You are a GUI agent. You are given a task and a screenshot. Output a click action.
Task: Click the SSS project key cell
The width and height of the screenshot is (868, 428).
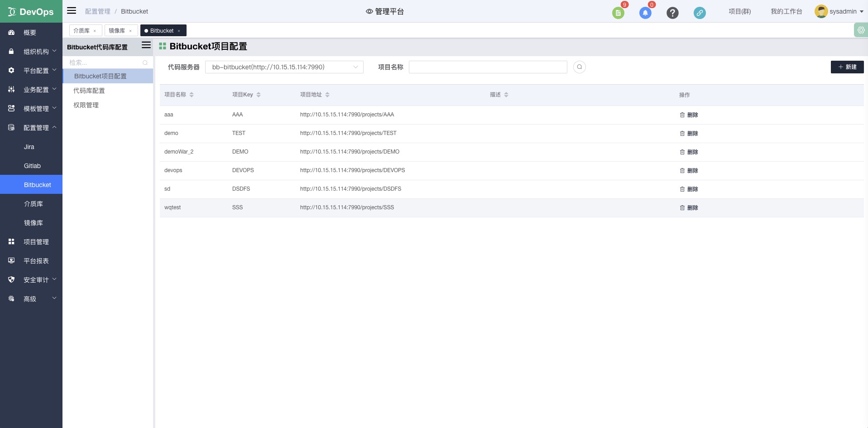[x=237, y=207]
